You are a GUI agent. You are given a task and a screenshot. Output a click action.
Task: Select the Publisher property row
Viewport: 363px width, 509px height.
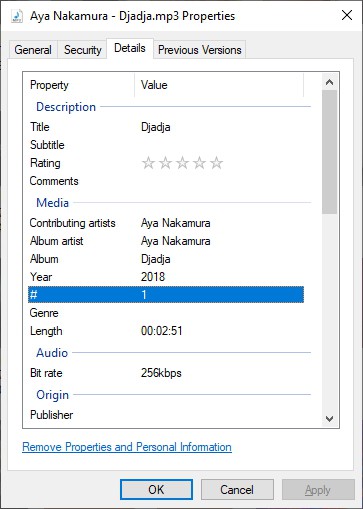pyautogui.click(x=166, y=415)
